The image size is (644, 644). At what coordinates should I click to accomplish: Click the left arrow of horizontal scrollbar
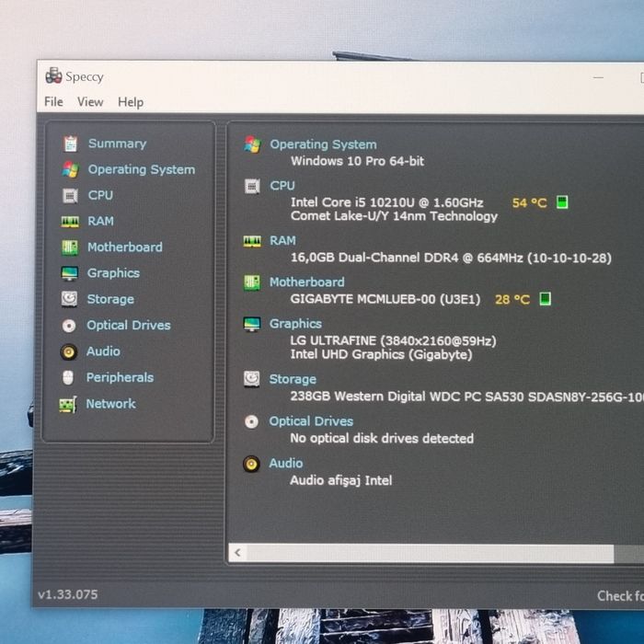click(237, 553)
